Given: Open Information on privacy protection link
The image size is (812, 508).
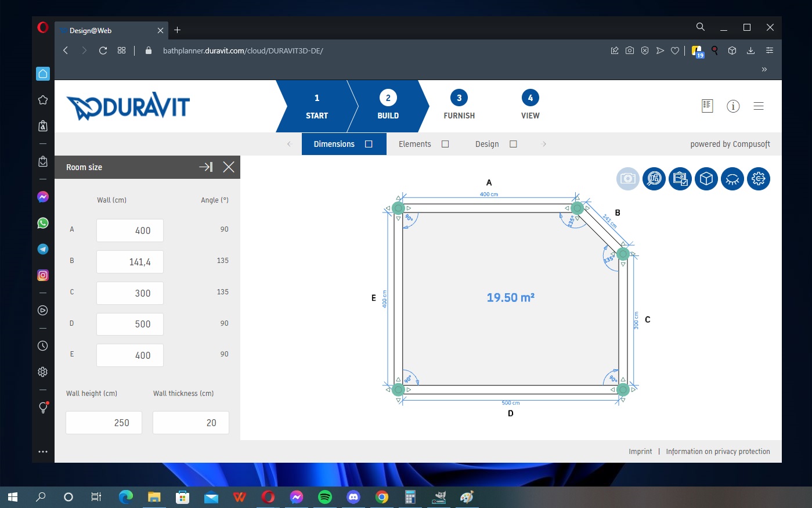Looking at the screenshot, I should tap(718, 452).
